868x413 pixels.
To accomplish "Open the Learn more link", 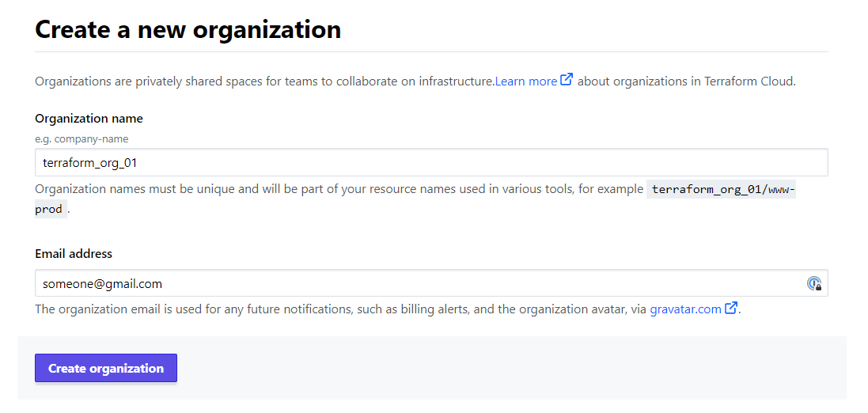I will (x=526, y=81).
